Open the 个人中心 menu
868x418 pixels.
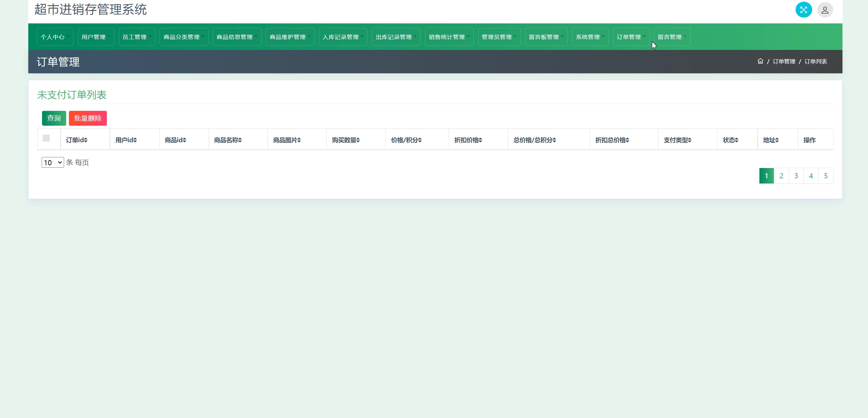coord(55,37)
